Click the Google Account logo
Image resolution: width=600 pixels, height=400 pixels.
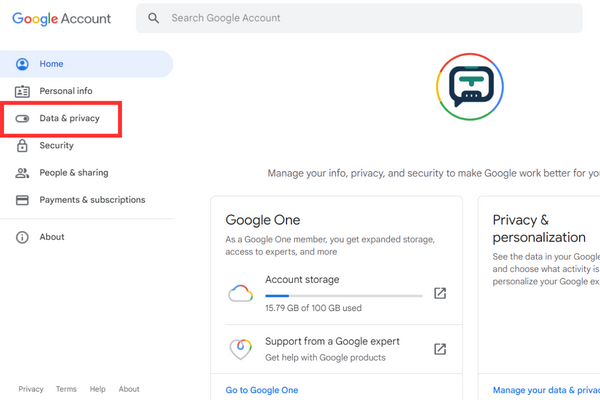pos(62,18)
